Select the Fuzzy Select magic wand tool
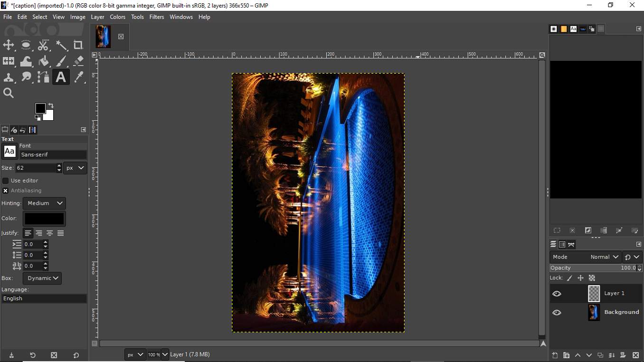This screenshot has width=644, height=362. point(61,46)
